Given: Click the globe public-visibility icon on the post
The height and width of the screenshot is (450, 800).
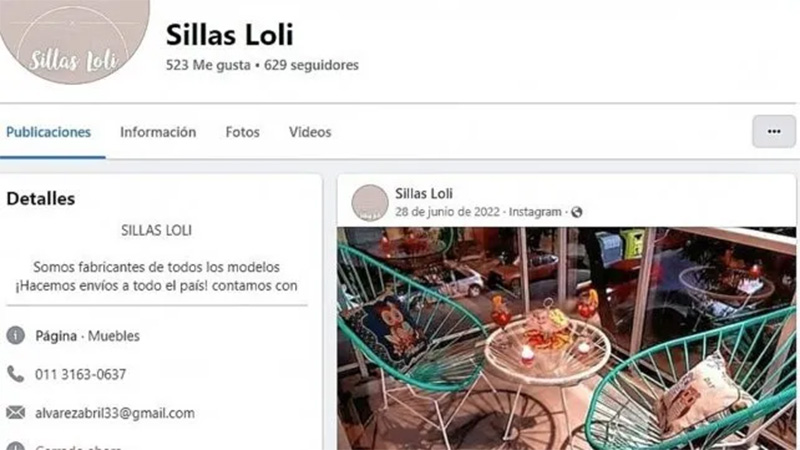Looking at the screenshot, I should pyautogui.click(x=577, y=212).
